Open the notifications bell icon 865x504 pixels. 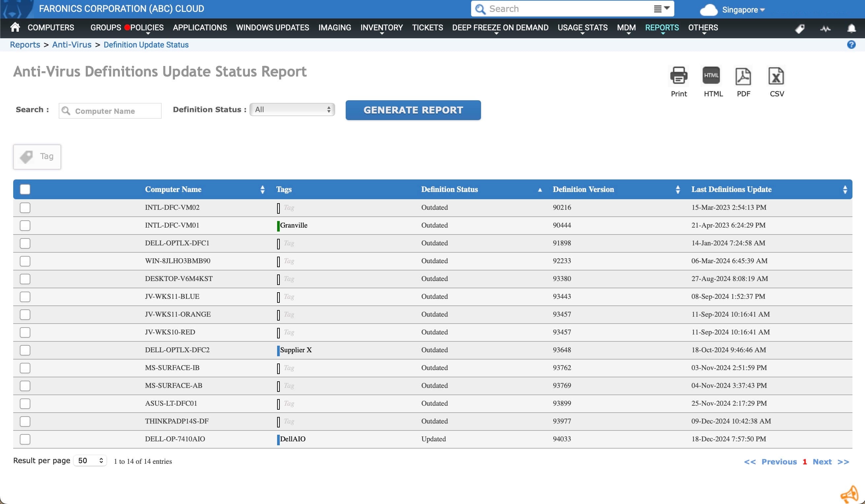(x=851, y=28)
